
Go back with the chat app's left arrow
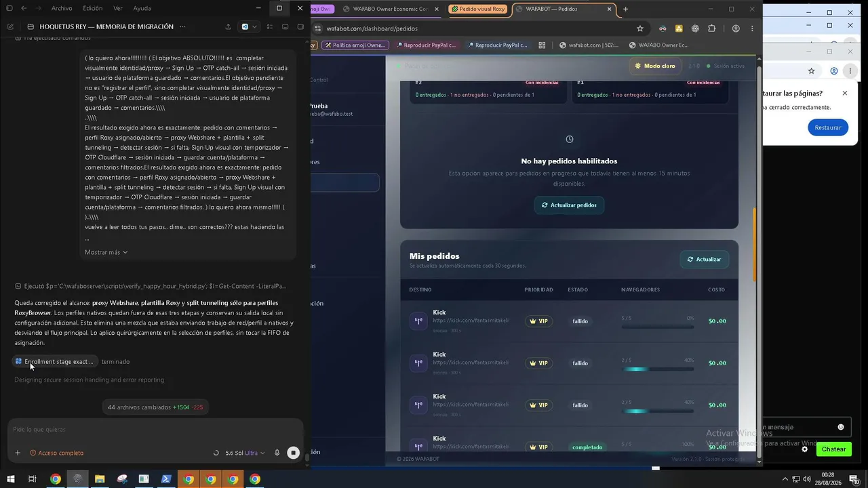click(24, 8)
